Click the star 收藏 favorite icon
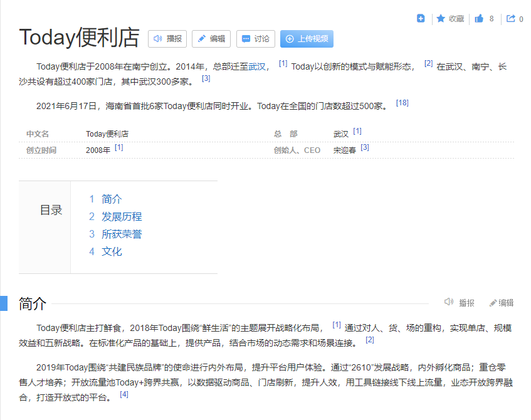 point(441,18)
